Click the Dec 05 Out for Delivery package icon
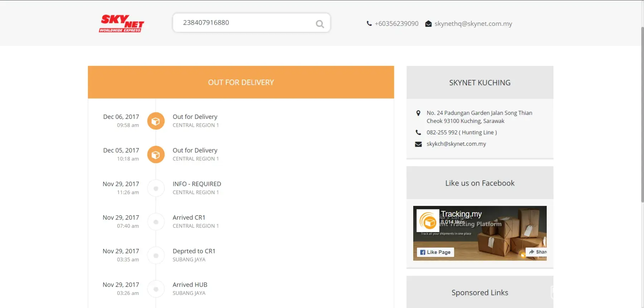The image size is (644, 308). [156, 155]
